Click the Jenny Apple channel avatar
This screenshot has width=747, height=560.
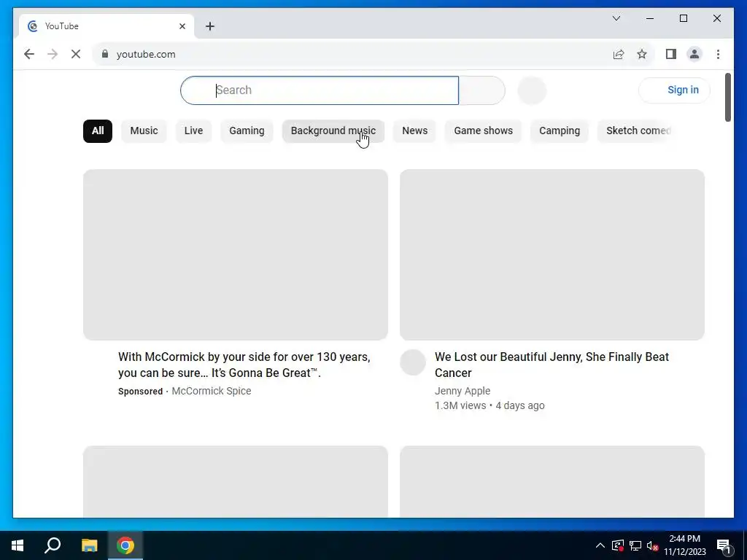point(413,362)
